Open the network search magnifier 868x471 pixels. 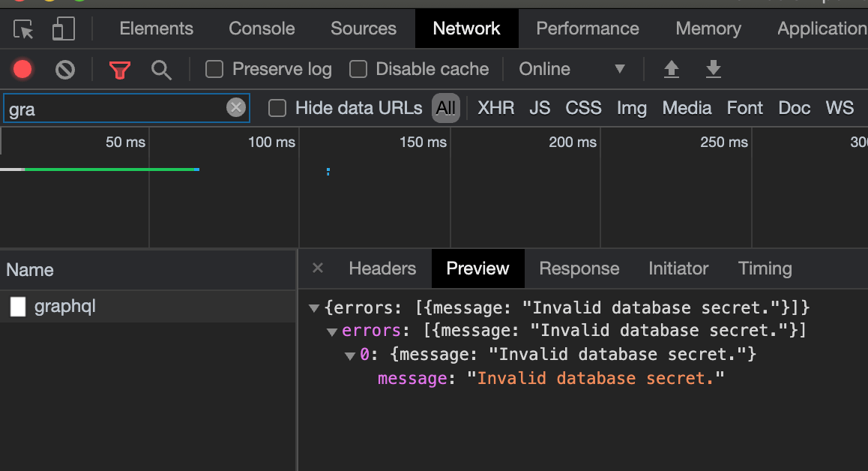point(161,70)
